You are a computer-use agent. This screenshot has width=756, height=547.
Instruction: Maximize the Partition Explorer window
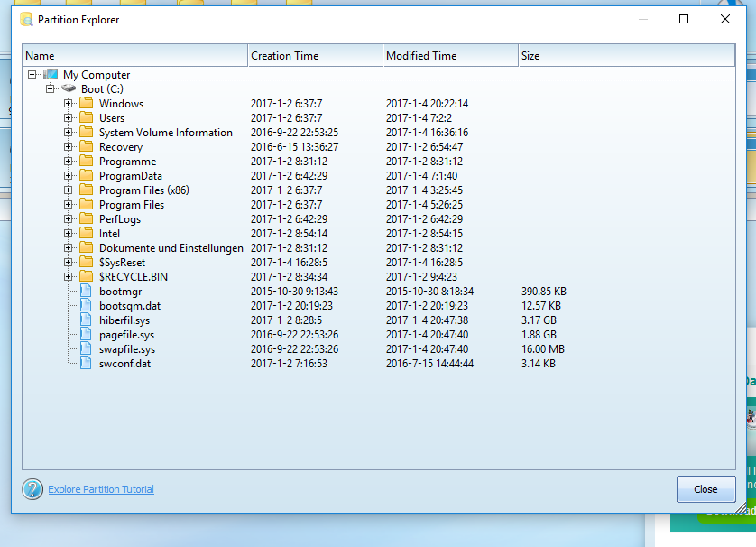click(684, 19)
